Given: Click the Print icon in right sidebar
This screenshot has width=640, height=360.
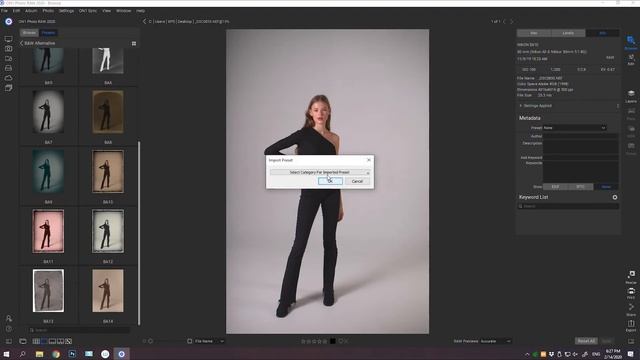Looking at the screenshot, I should pyautogui.click(x=631, y=293).
